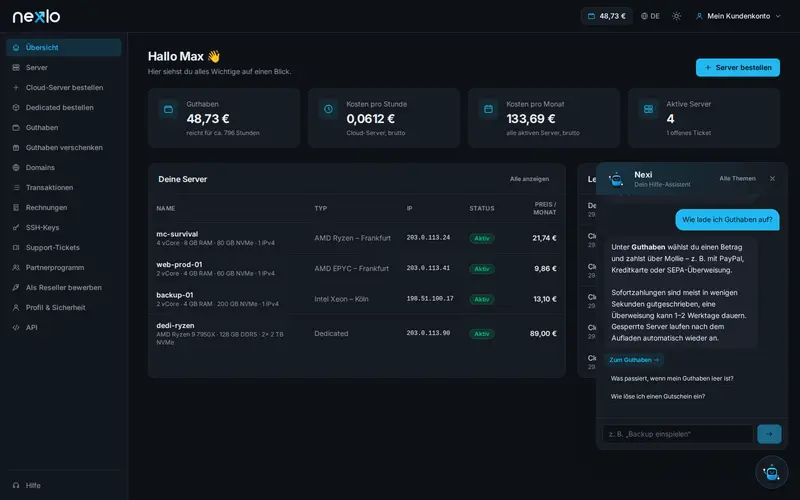The height and width of the screenshot is (500, 800).
Task: Click the Aktiv badge for web-prod-01
Action: [x=482, y=269]
